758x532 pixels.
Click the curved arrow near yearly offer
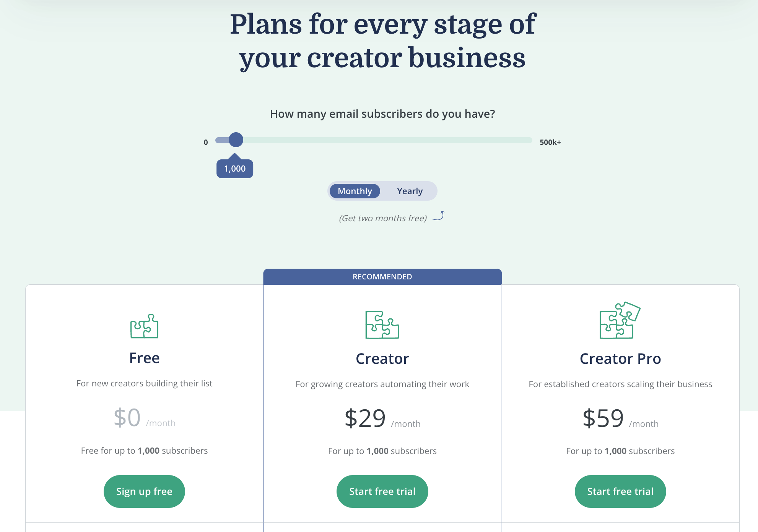(x=439, y=216)
